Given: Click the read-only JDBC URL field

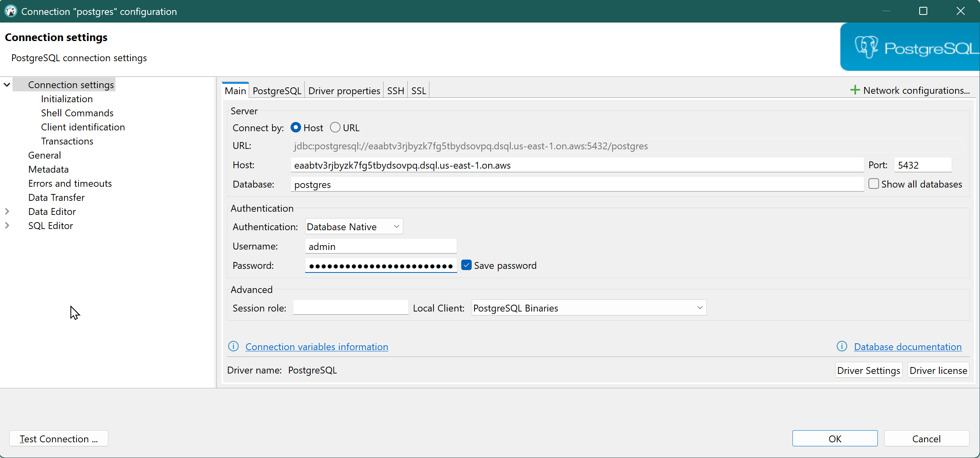Looking at the screenshot, I should [x=627, y=146].
